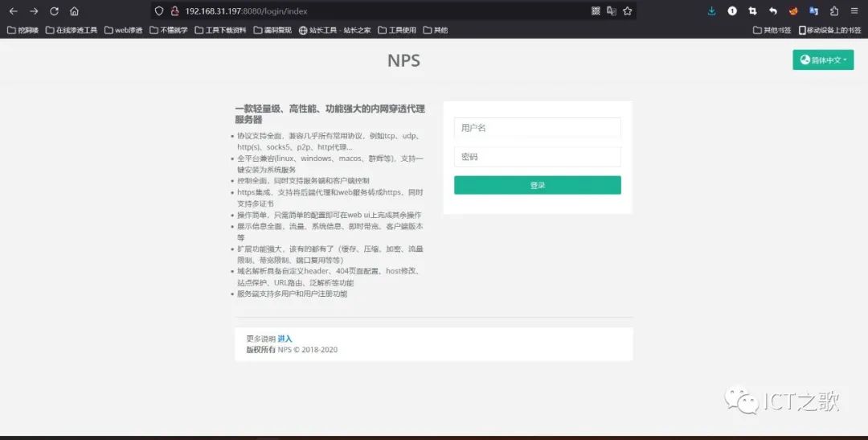Click the address bar URL
This screenshot has width=868, height=440.
pos(247,11)
